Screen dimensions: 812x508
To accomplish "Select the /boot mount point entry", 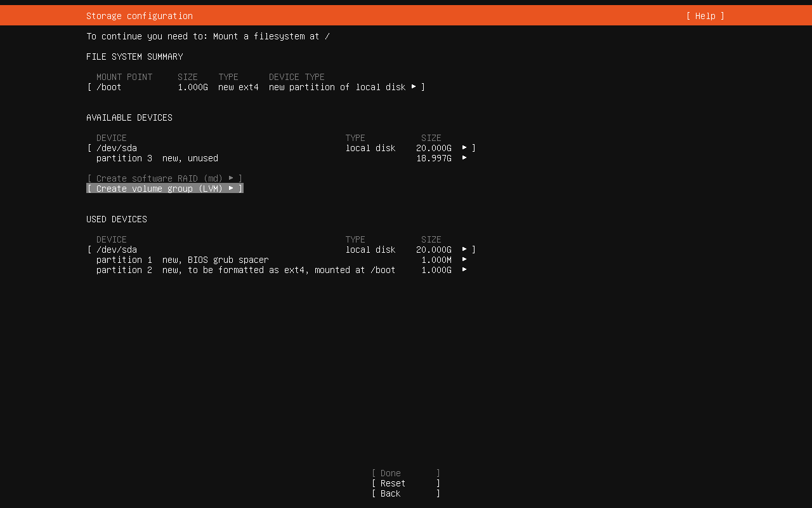I will coord(109,87).
